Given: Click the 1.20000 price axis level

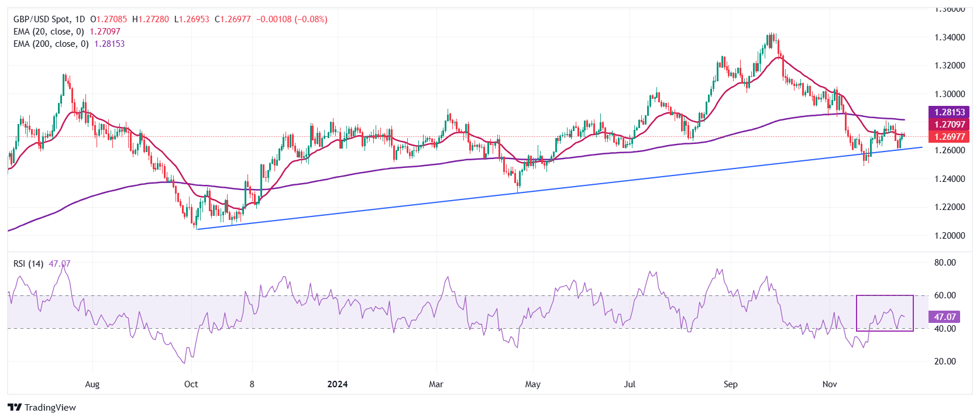Looking at the screenshot, I should [x=949, y=236].
